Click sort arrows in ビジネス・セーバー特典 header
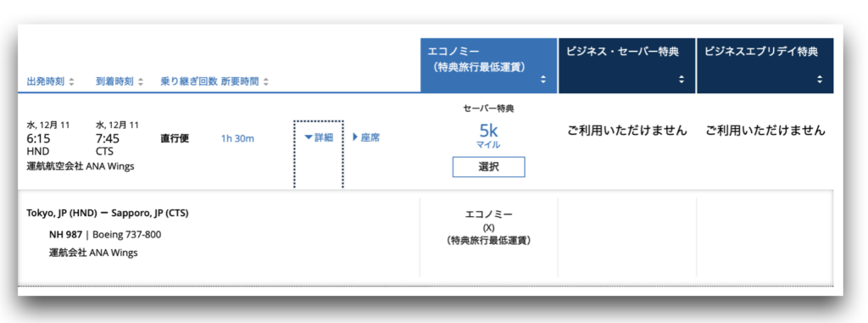The height and width of the screenshot is (323, 868). [682, 80]
